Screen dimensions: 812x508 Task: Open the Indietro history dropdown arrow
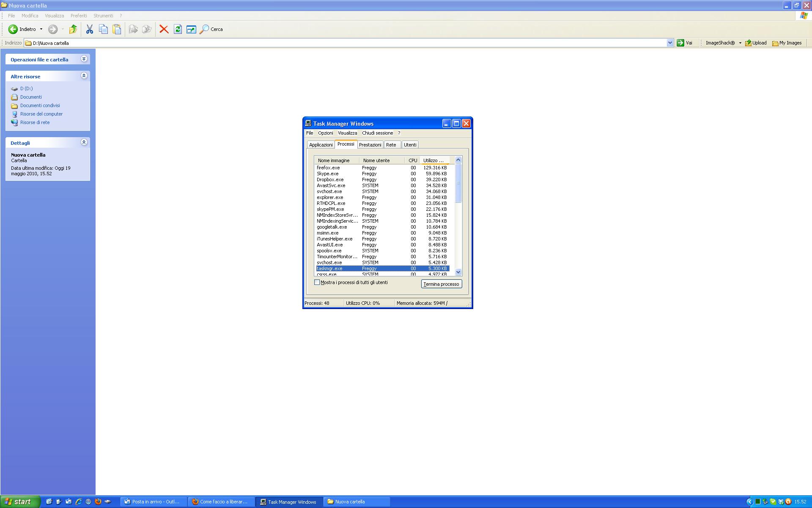(41, 29)
